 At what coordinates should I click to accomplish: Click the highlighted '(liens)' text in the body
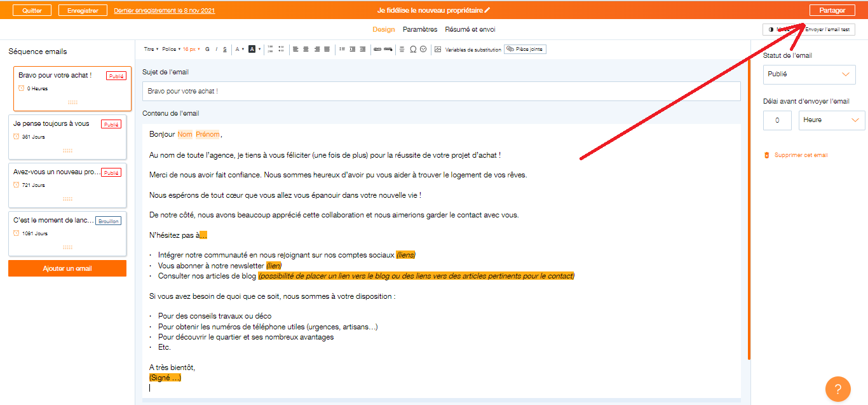tap(405, 255)
